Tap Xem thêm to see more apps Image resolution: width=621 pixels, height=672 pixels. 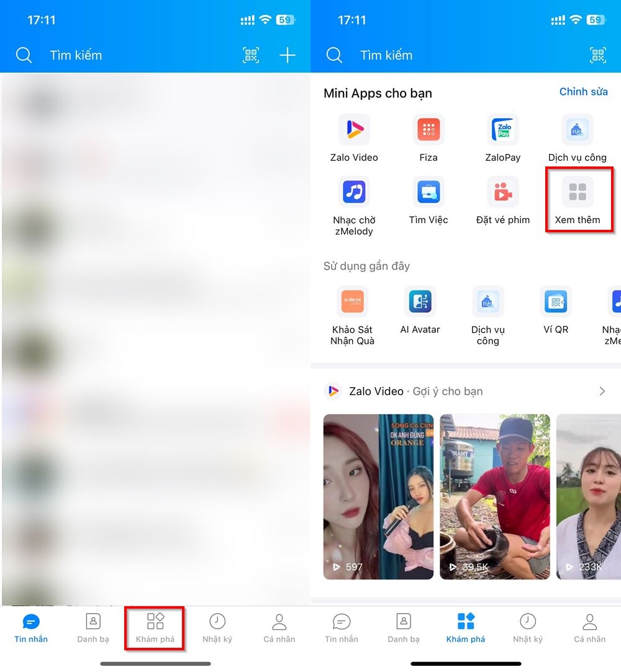tap(578, 201)
